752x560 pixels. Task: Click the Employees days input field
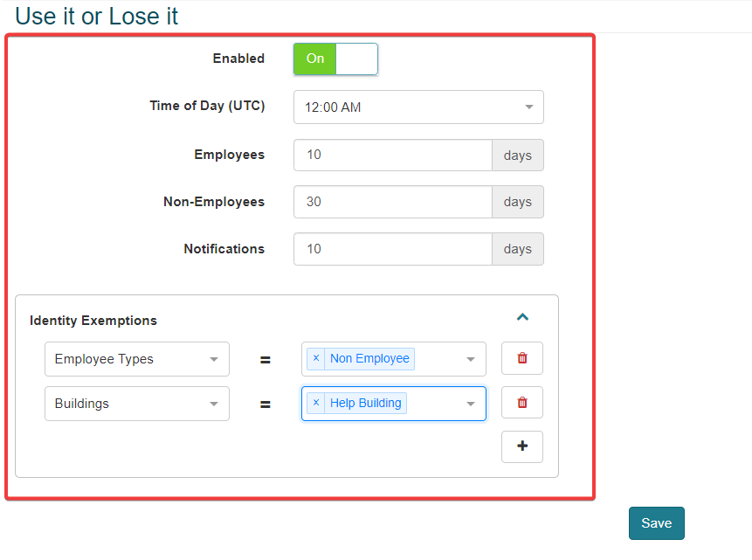click(x=393, y=155)
